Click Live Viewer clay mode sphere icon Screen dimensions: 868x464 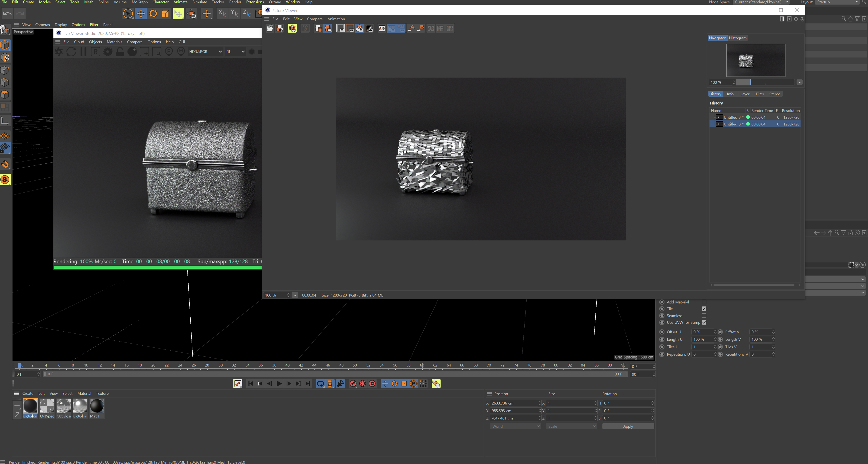tap(132, 52)
